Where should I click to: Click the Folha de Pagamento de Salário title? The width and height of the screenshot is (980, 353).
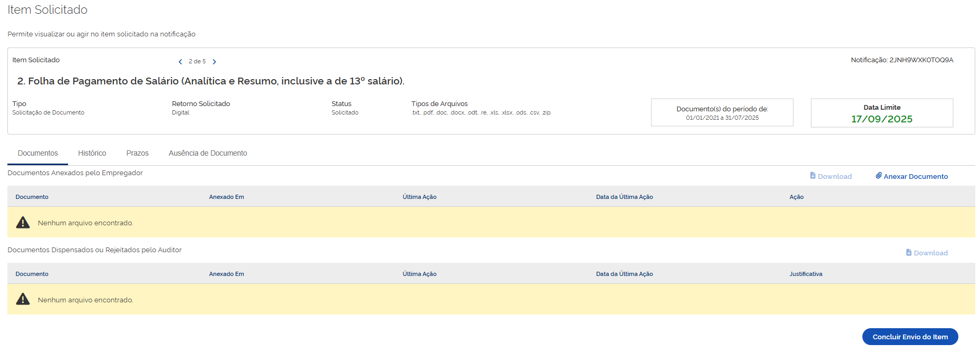[x=211, y=81]
